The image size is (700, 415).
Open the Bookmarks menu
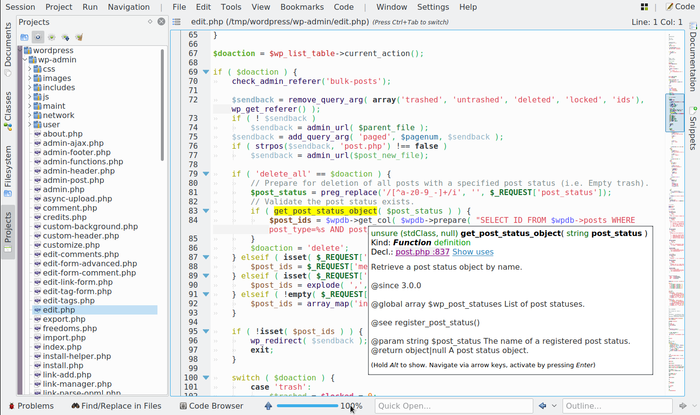pos(301,7)
